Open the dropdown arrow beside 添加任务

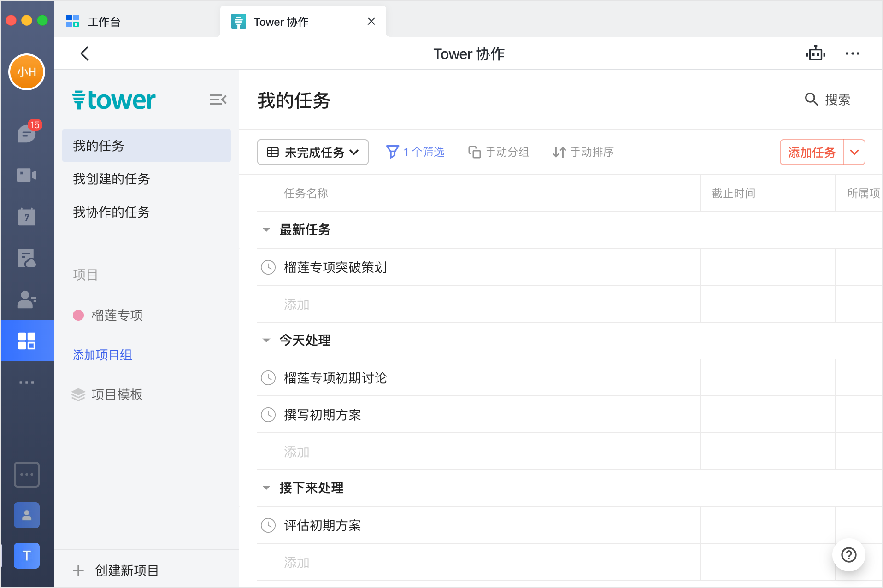pyautogui.click(x=854, y=152)
